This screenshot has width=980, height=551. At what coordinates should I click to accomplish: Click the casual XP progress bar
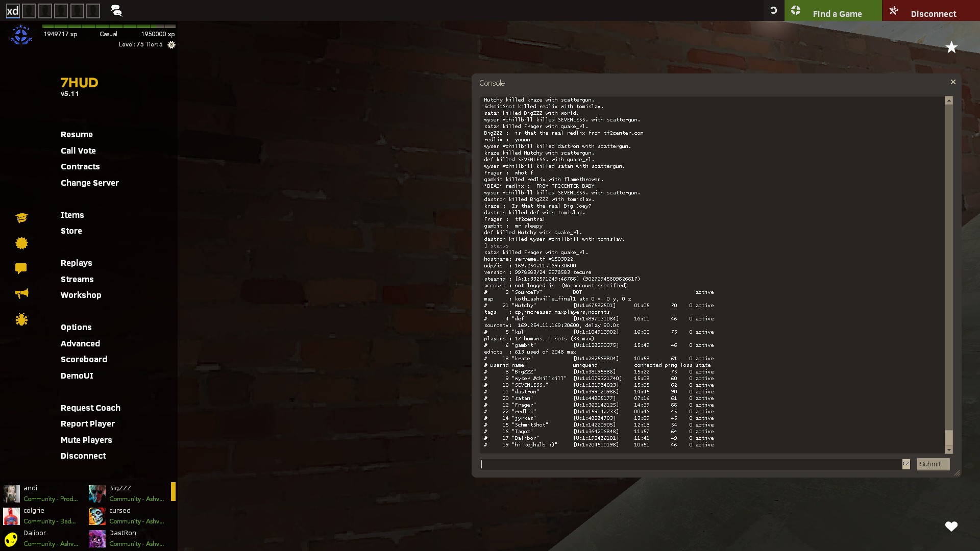tap(109, 26)
